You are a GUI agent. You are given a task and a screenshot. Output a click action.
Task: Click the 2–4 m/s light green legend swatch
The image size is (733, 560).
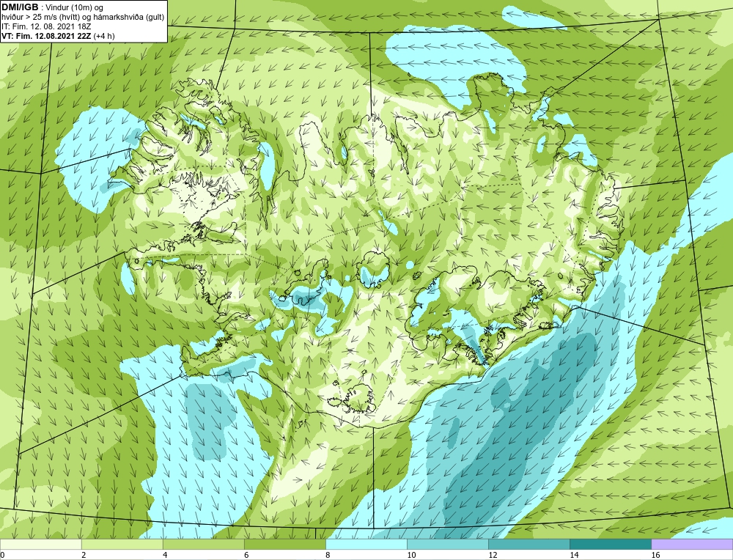pyautogui.click(x=122, y=544)
